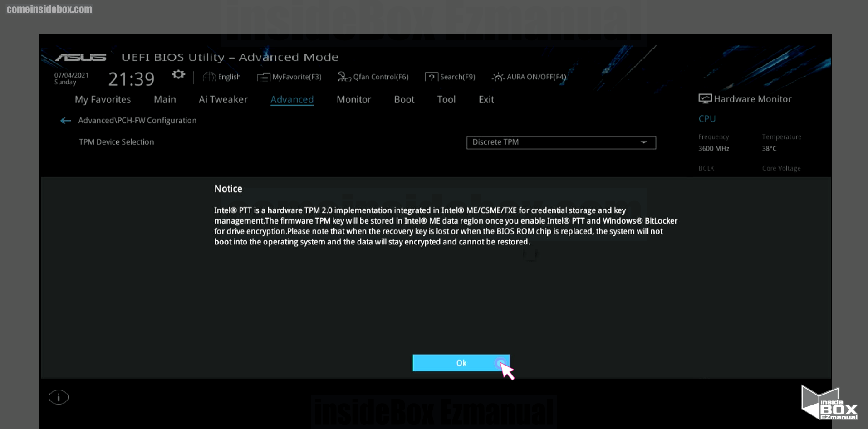Click the back arrow next to Advanced\PCH-FW Configuration
The height and width of the screenshot is (429, 868).
point(66,121)
